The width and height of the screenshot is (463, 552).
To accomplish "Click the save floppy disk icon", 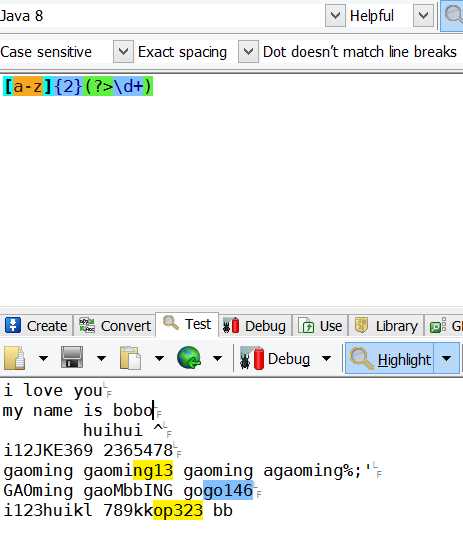I will coord(72,357).
